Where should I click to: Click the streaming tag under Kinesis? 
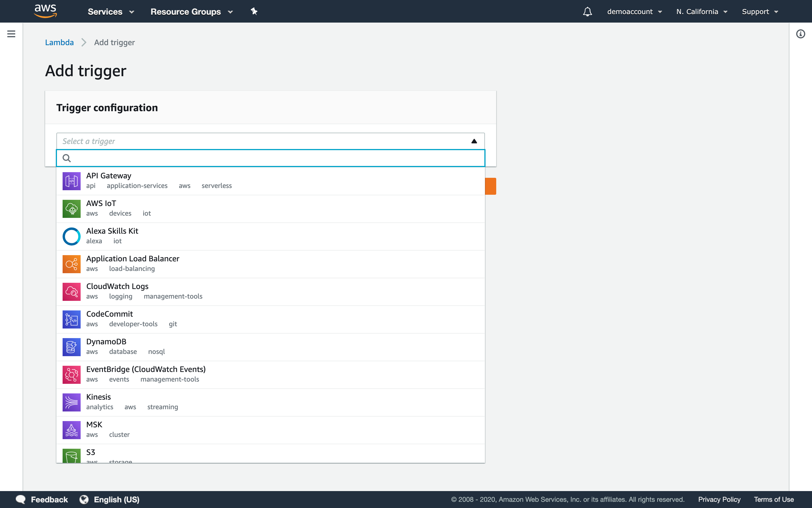pos(162,407)
